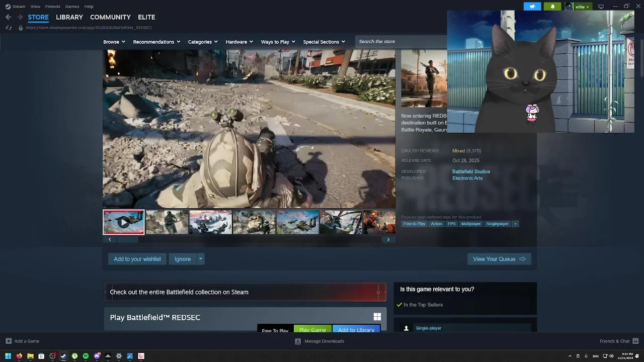This screenshot has width=644, height=362.
Task: Click the Action tag
Action: [x=436, y=224]
